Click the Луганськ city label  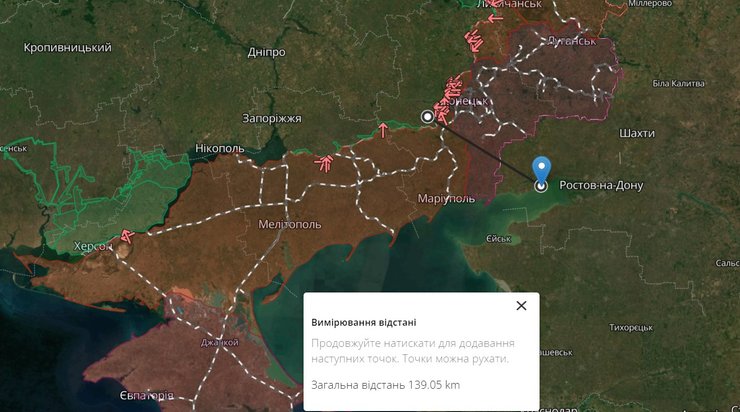[572, 41]
